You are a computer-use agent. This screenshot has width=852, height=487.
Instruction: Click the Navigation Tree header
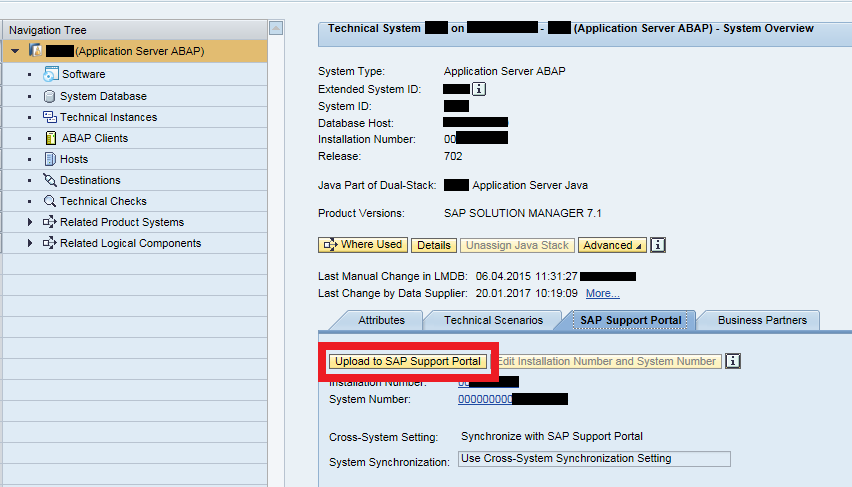click(135, 30)
